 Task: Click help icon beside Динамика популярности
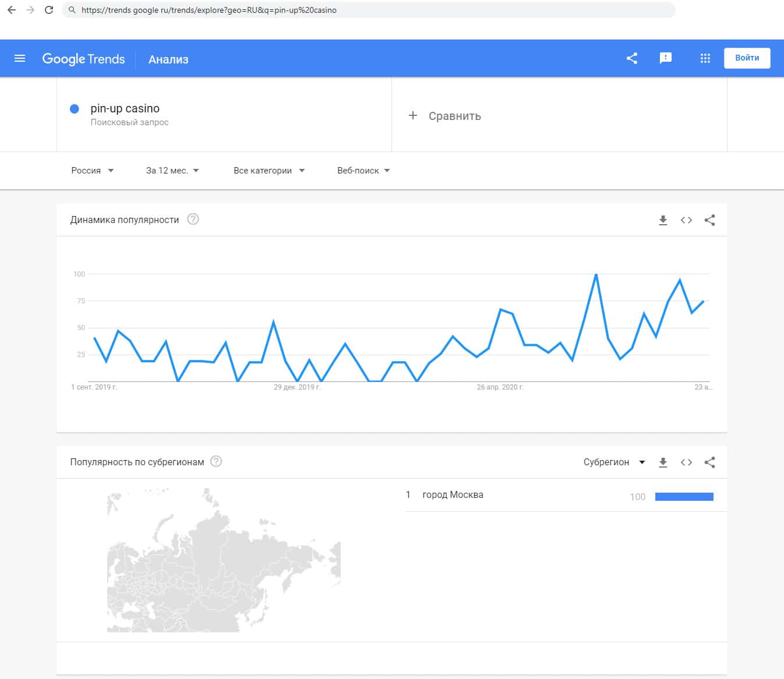pos(193,220)
